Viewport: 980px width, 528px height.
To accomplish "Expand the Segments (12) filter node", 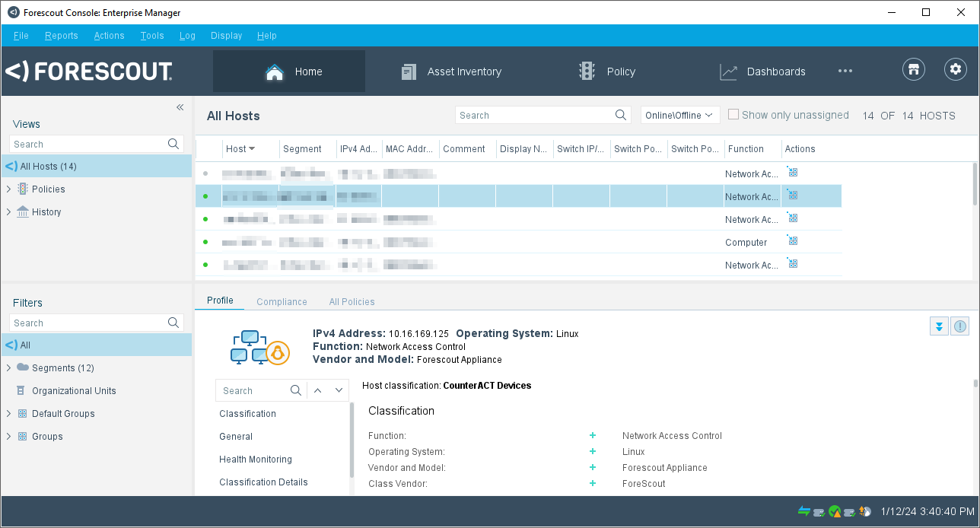I will pyautogui.click(x=8, y=368).
